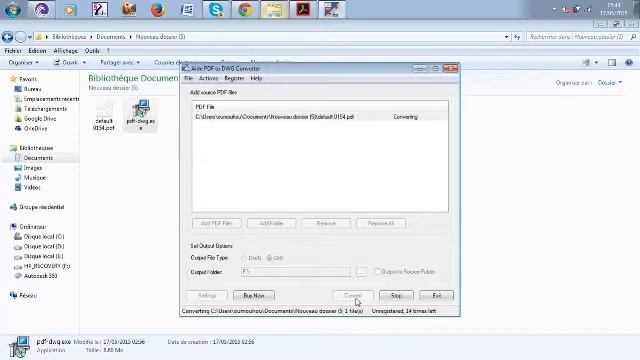The width and height of the screenshot is (640, 360).
Task: Open Groupe résidentiel in the sidebar
Action: pos(42,207)
